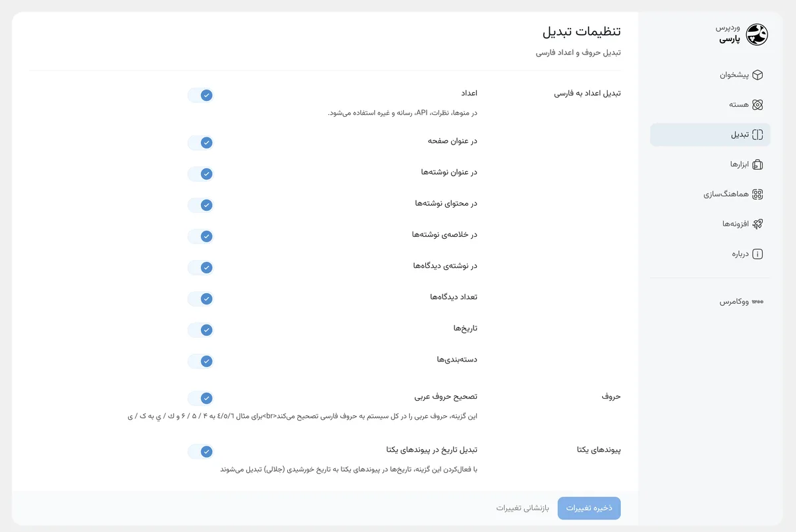The image size is (796, 532).
Task: Open the هسته core atom icon
Action: [758, 105]
